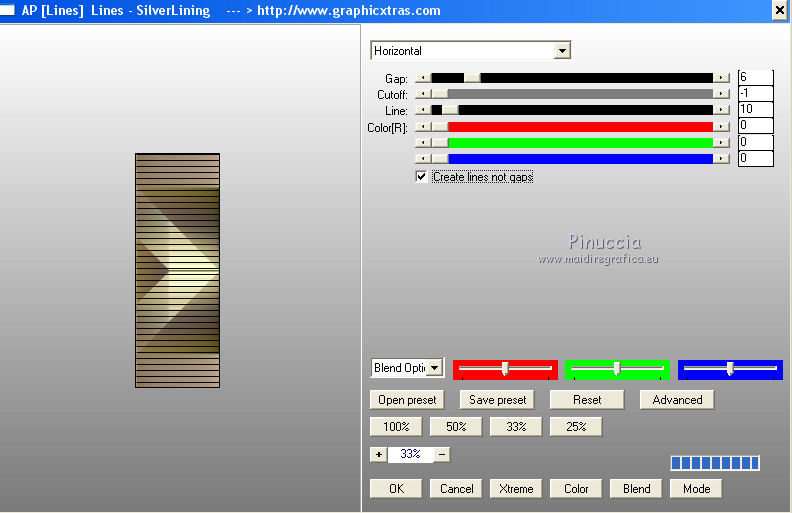Click the striped preview image thumbnail
The width and height of the screenshot is (792, 513).
[177, 271]
